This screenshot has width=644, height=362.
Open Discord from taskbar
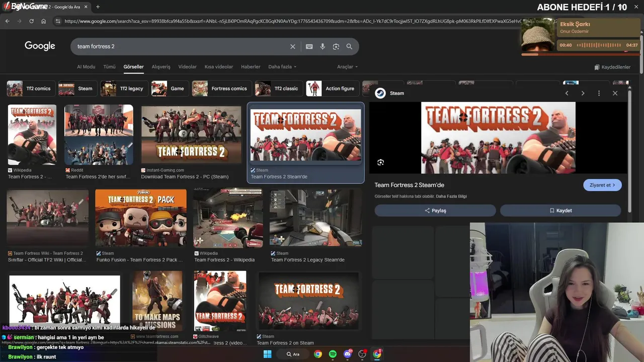(x=347, y=354)
